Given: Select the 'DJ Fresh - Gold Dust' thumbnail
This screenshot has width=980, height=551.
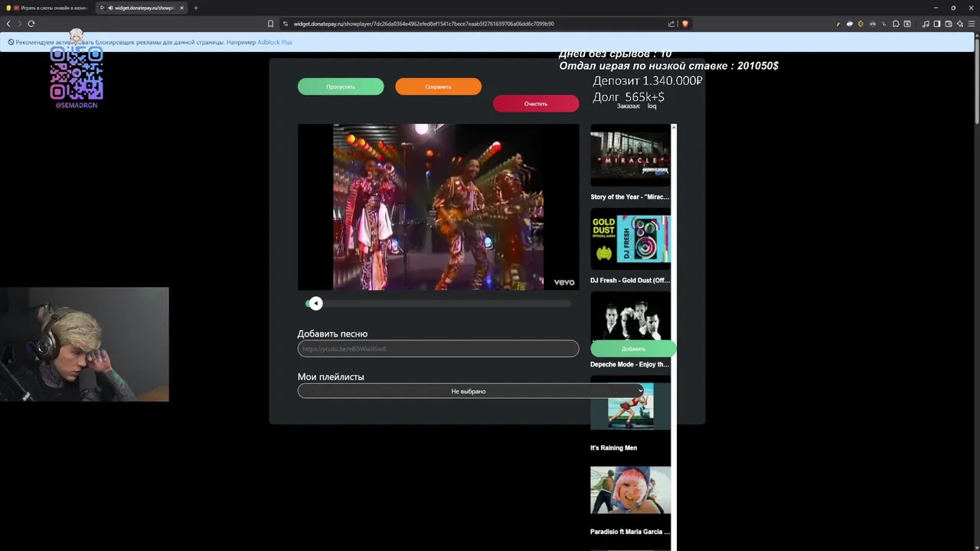Looking at the screenshot, I should [x=630, y=239].
